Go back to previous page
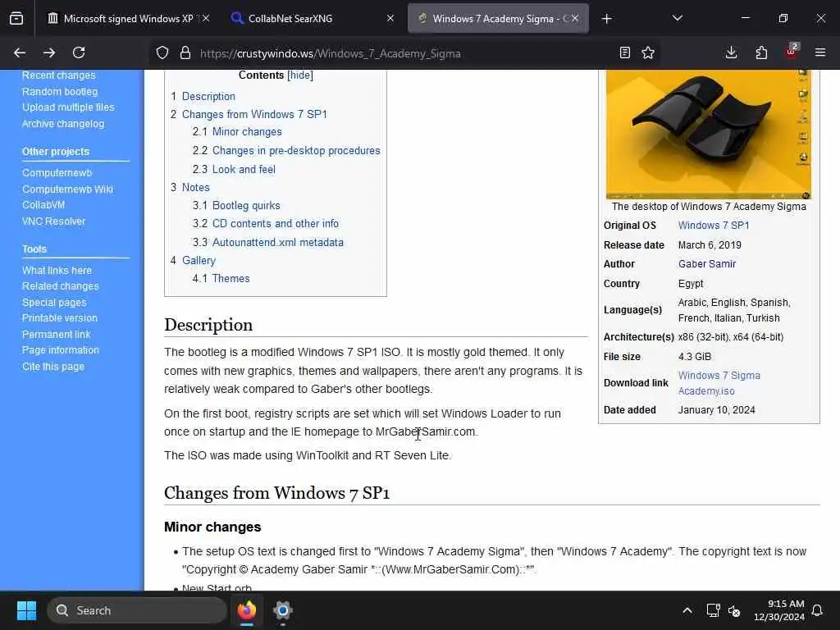The image size is (840, 630). pos(20,52)
